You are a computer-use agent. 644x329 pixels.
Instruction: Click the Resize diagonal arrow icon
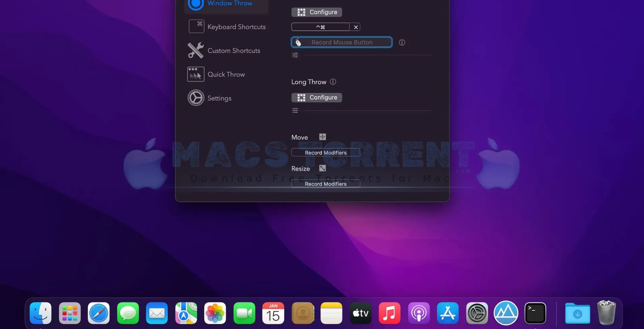coord(323,168)
